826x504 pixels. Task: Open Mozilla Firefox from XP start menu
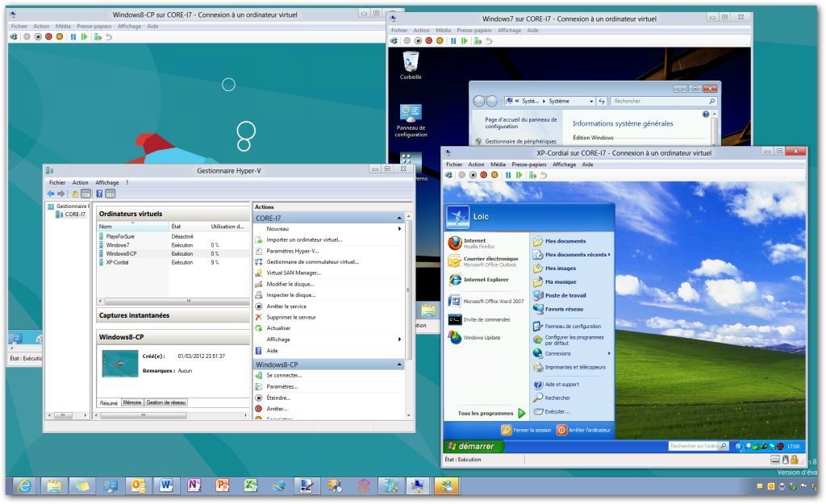(478, 244)
